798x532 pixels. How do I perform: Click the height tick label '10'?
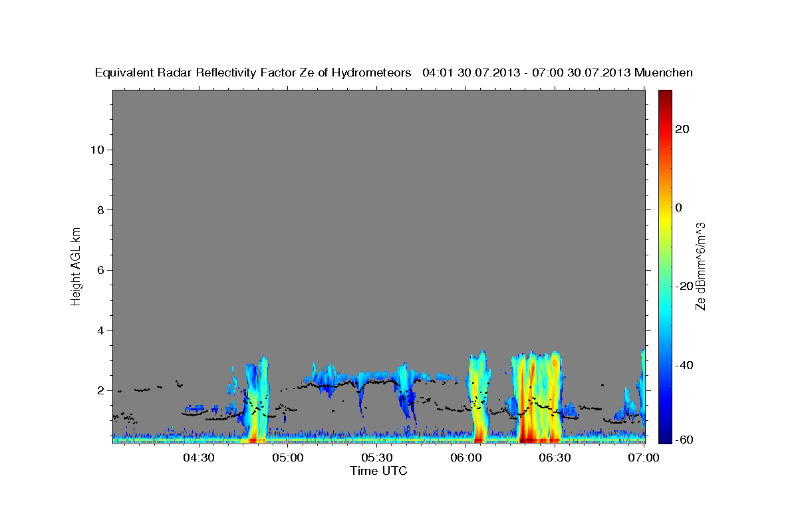point(97,150)
